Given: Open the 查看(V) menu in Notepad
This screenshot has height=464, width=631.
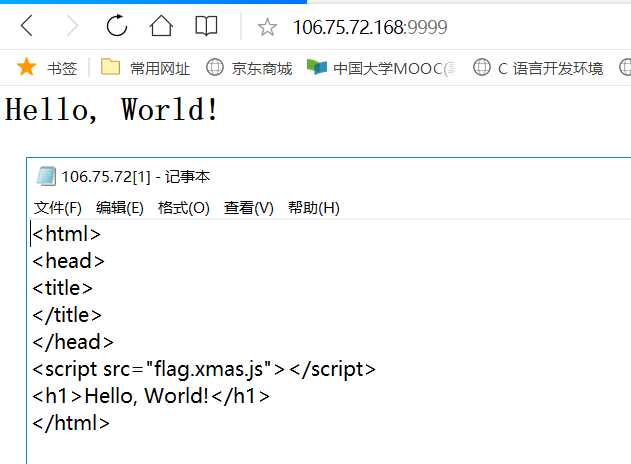Looking at the screenshot, I should point(249,208).
